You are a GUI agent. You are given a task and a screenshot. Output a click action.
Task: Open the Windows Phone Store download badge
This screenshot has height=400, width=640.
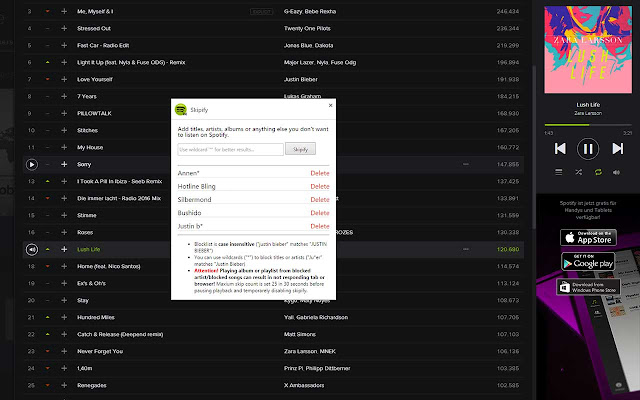588,287
